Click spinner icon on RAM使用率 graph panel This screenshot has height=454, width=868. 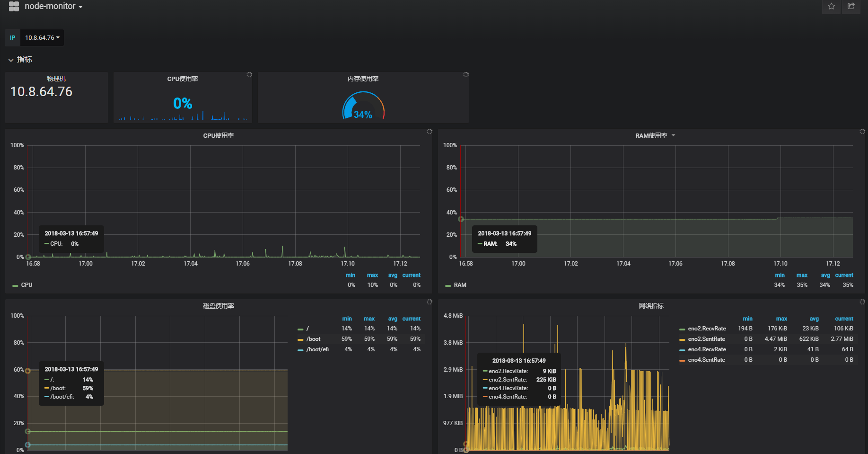click(862, 132)
